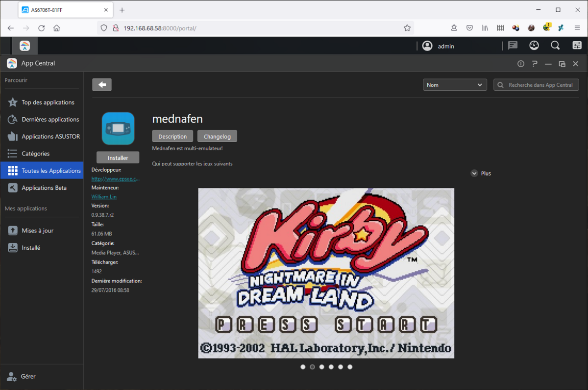The image size is (588, 390).
Task: Select the fifth screenshot carousel dot
Action: 341,367
